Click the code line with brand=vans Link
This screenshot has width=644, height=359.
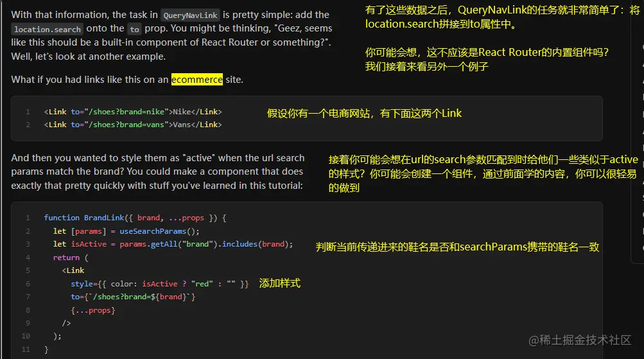coord(133,125)
